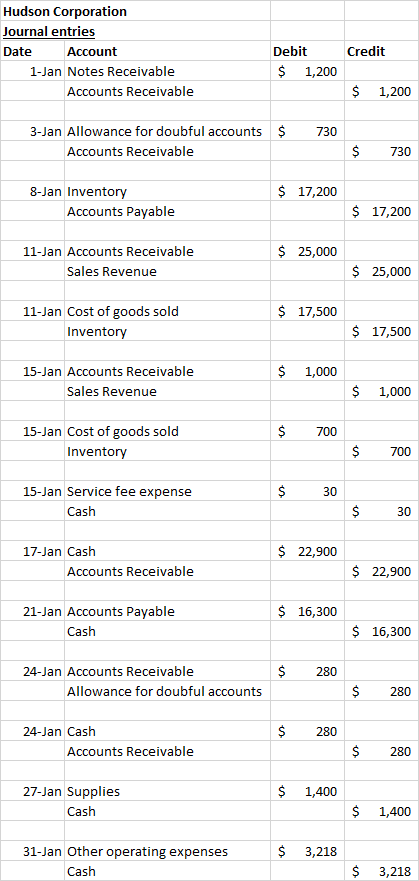Select Cost of goods sold debited 700
This screenshot has width=419, height=881.
167,432
